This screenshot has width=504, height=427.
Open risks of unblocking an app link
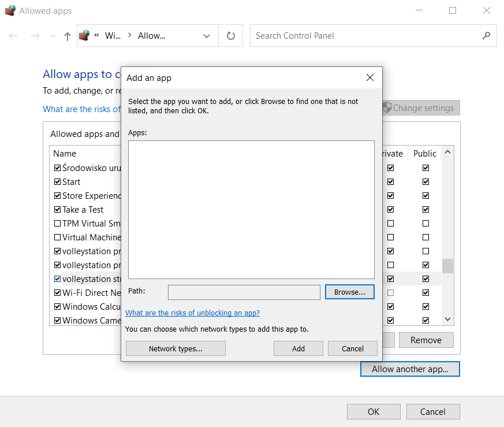192,313
